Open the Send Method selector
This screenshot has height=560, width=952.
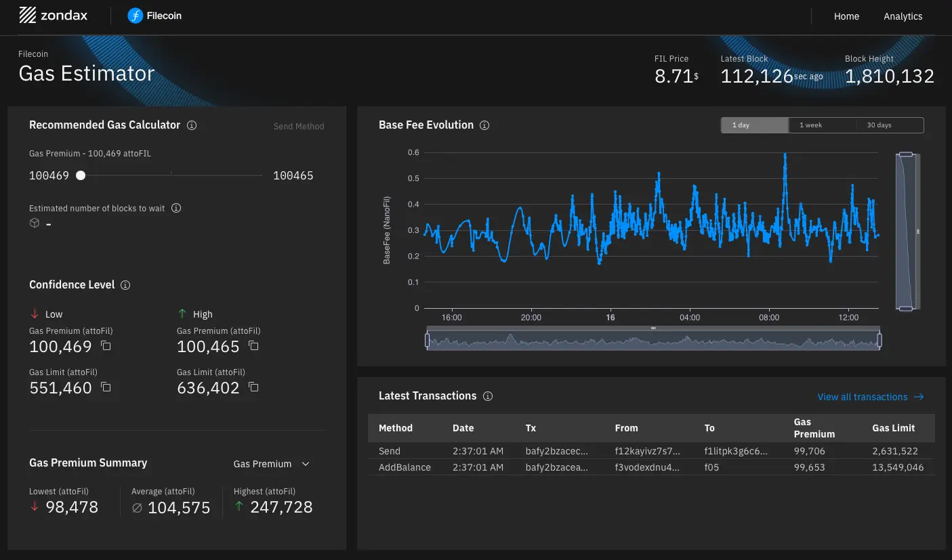[299, 127]
